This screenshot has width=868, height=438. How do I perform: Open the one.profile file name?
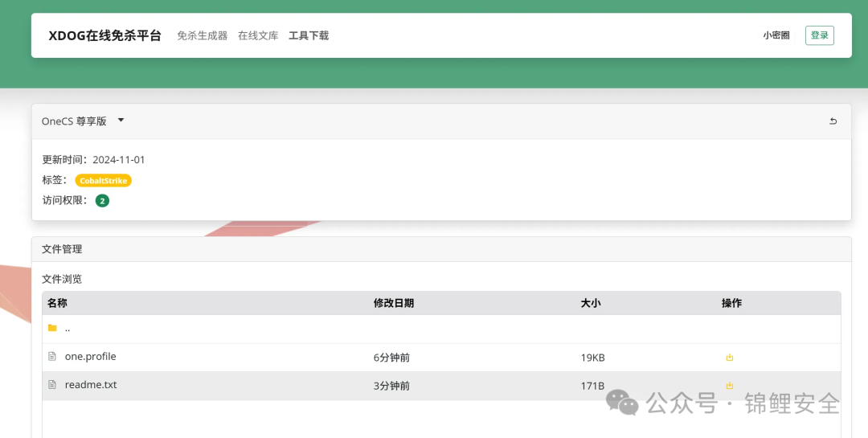[90, 357]
